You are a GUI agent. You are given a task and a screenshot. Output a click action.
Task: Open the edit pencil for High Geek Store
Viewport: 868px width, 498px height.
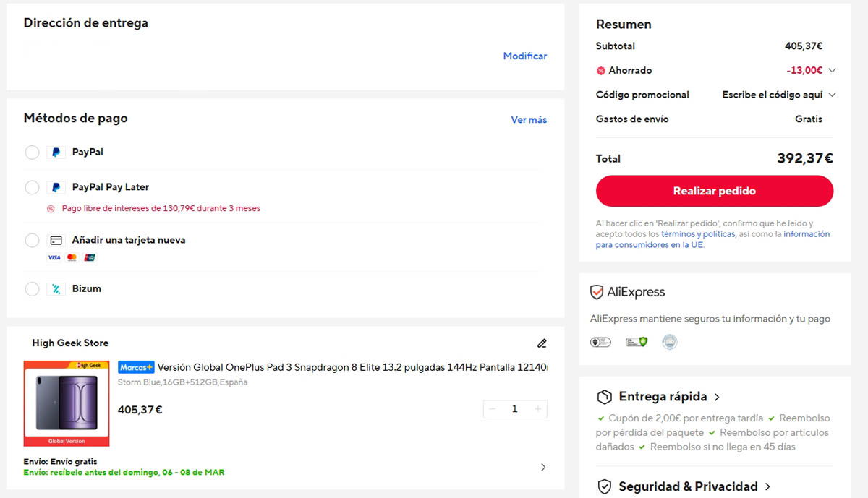[542, 343]
